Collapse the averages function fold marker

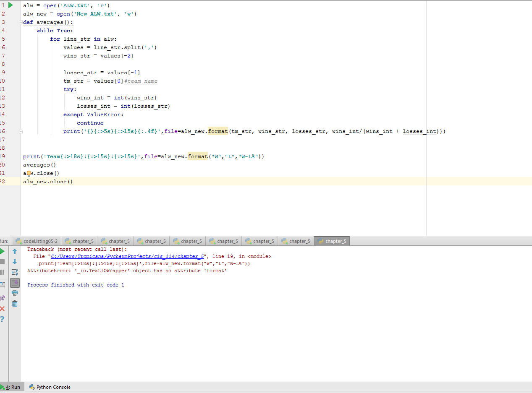21,22
